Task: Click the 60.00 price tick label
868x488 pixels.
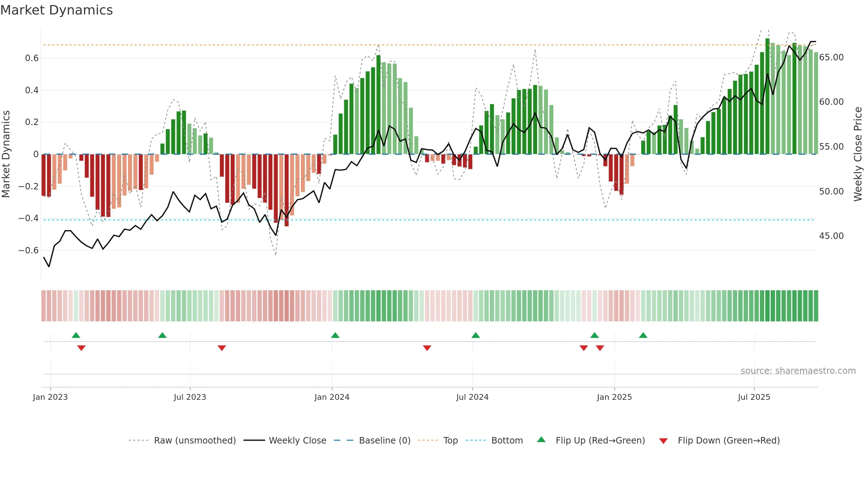Action: (x=831, y=102)
